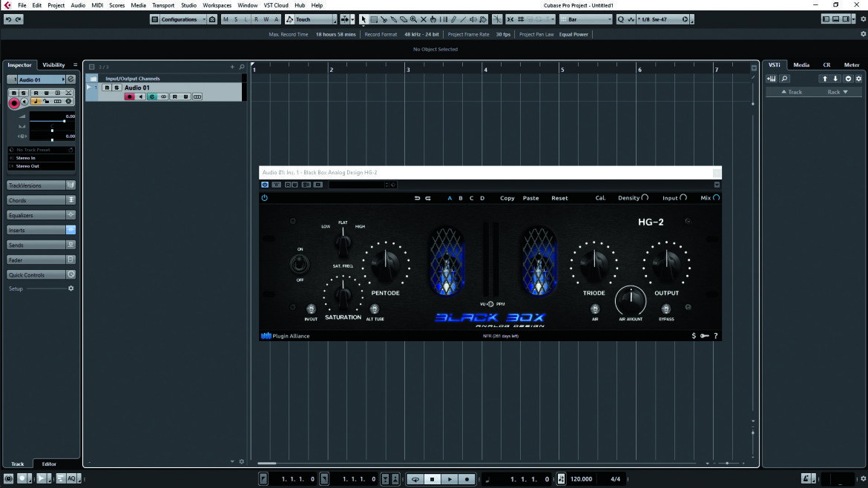This screenshot has height=488, width=868.
Task: Click the Add Track Instrument icon in VSTi panel
Action: click(771, 79)
